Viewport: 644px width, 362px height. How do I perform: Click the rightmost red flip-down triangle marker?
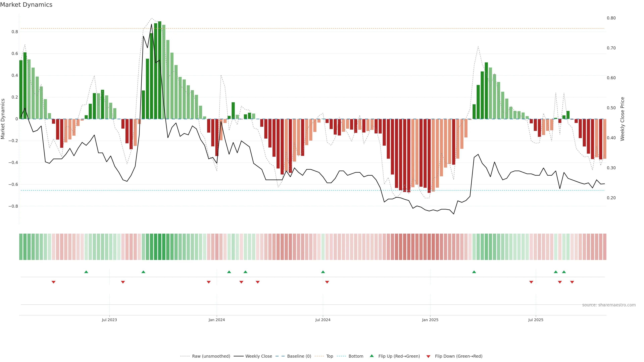pos(572,282)
